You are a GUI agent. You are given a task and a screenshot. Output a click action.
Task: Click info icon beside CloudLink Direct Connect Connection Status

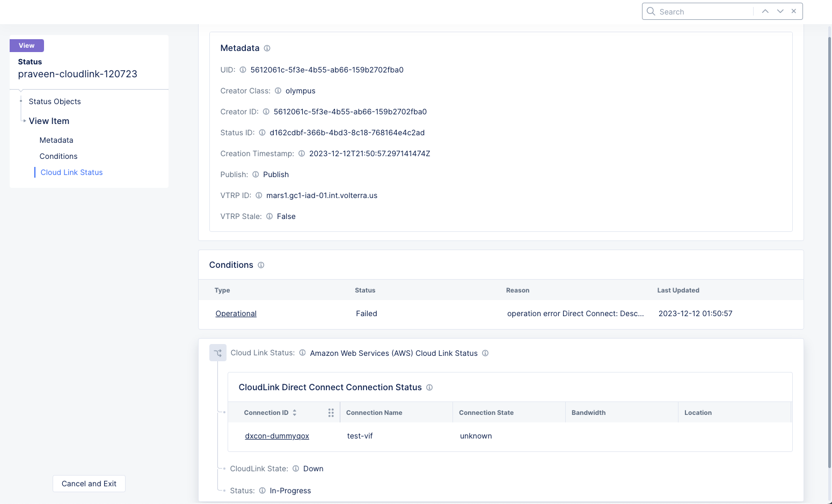click(429, 387)
